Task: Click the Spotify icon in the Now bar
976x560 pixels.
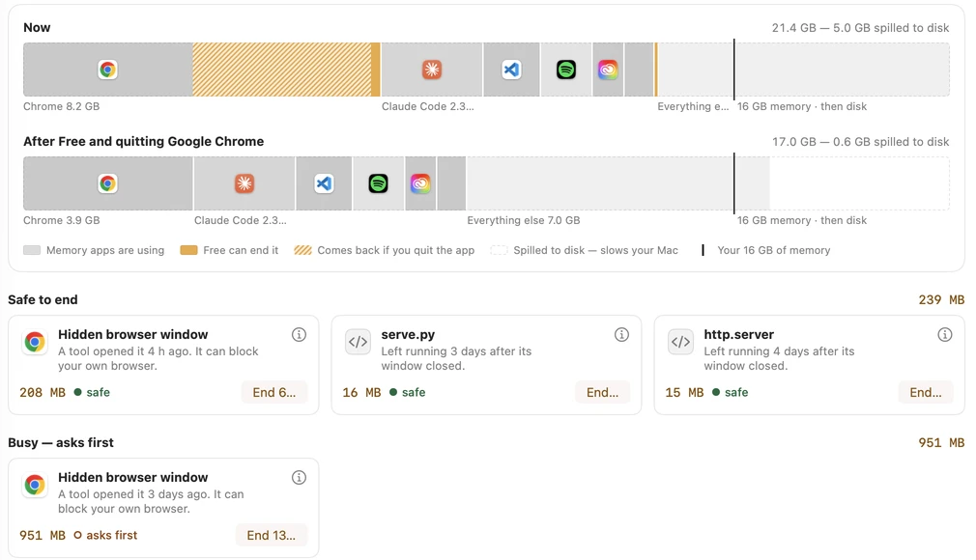Action: tap(566, 70)
